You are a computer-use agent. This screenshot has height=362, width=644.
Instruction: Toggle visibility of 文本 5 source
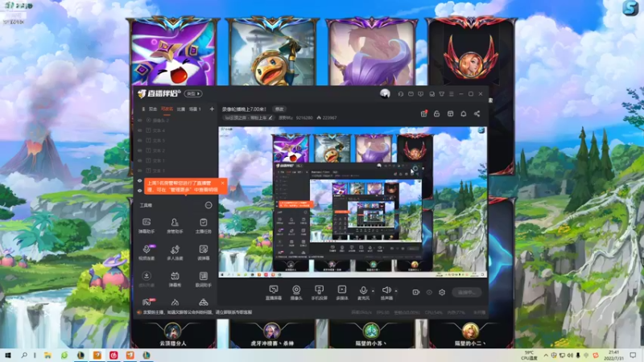click(x=140, y=140)
